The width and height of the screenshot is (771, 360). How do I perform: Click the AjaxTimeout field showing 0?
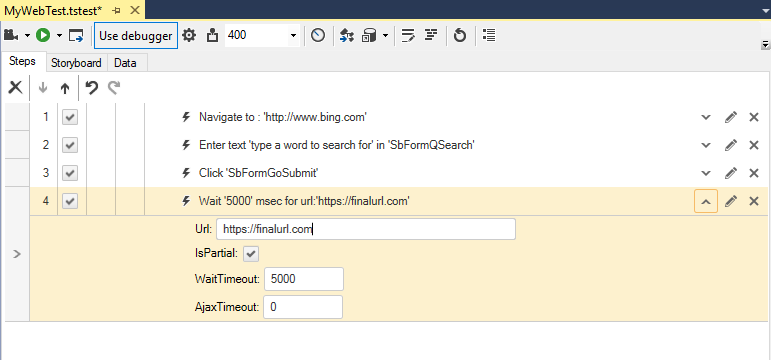point(303,307)
